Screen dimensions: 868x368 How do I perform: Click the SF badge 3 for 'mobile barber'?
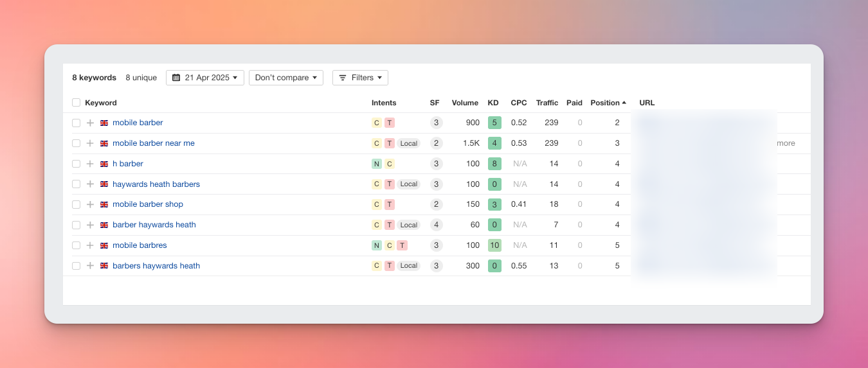(437, 123)
